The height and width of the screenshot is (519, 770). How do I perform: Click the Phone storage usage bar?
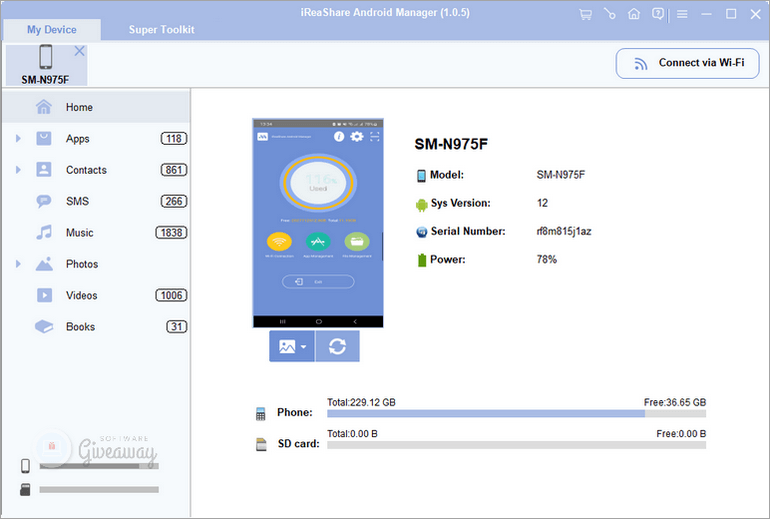tap(516, 413)
